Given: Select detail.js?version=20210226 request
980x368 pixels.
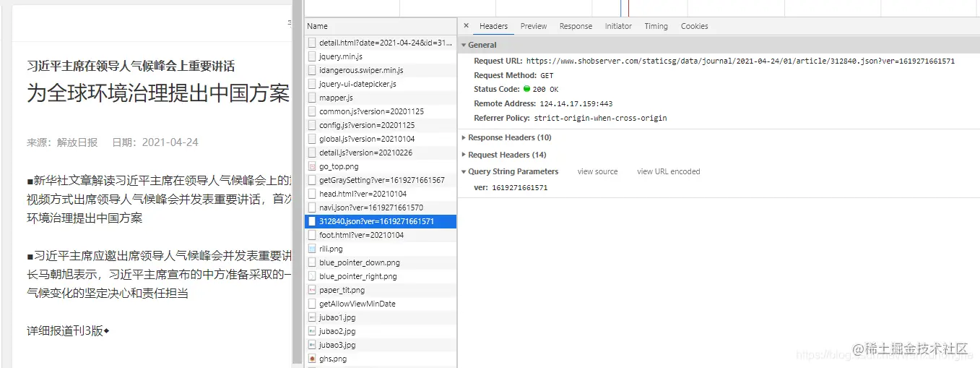Looking at the screenshot, I should [x=381, y=153].
